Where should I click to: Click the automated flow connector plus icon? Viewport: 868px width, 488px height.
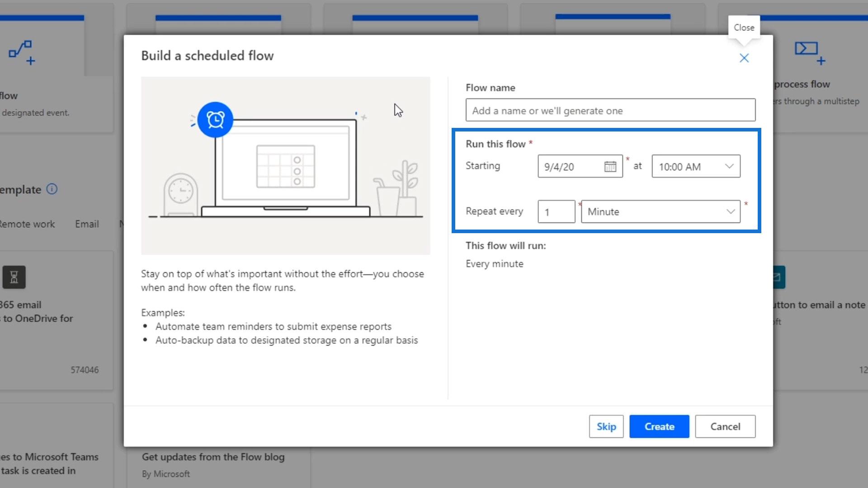22,52
